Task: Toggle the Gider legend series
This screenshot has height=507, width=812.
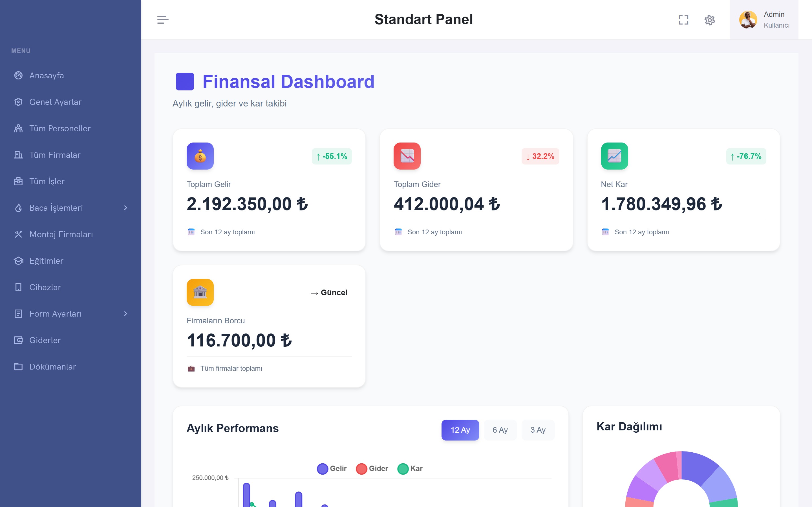Action: pyautogui.click(x=372, y=468)
